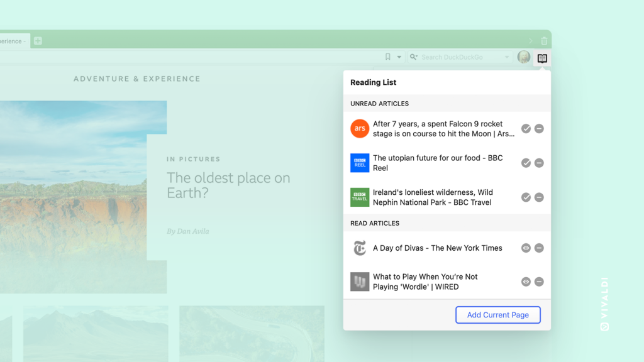Mark Ireland's loneliest wilderness article as read
The image size is (644, 362).
526,197
